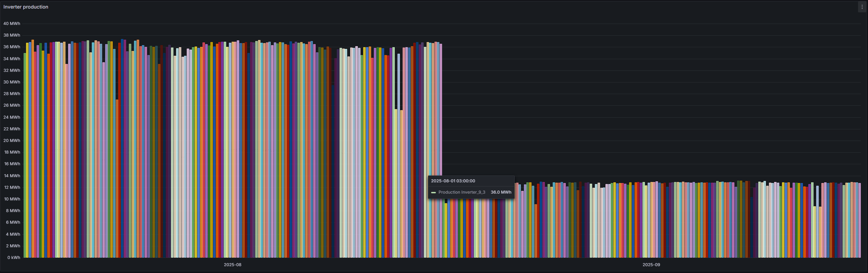
Task: Click the '20 MWh' y-axis label
Action: 12,141
